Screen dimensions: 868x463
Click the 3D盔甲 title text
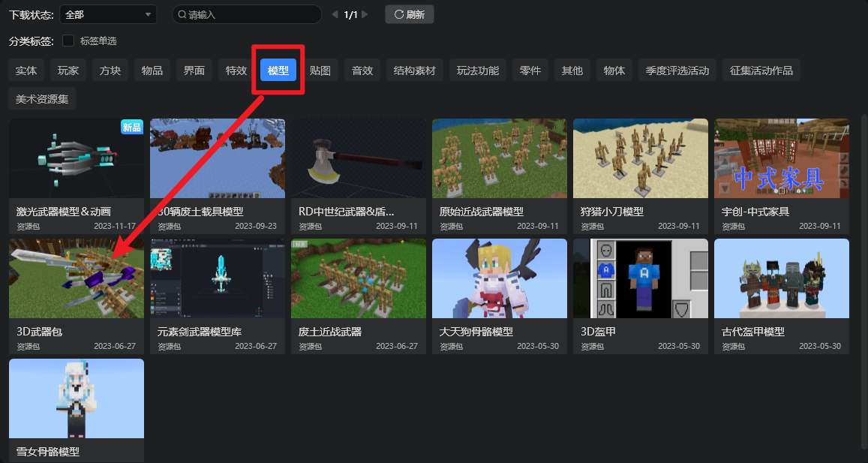pos(598,332)
